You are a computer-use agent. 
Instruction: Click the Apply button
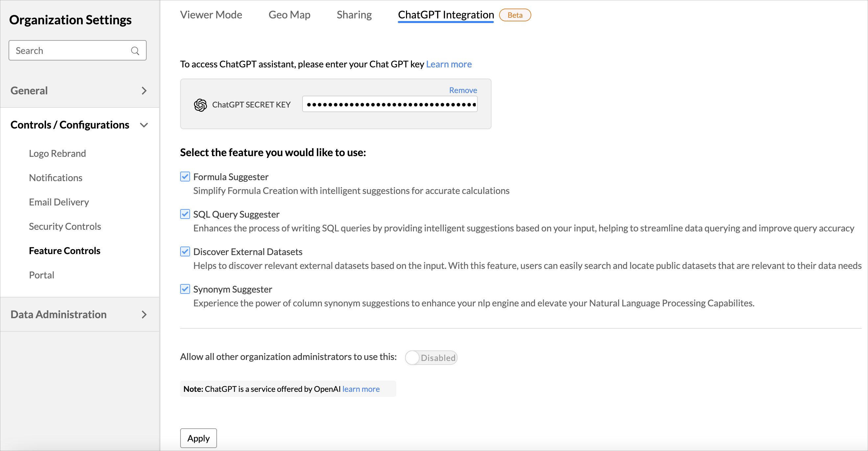pos(198,438)
